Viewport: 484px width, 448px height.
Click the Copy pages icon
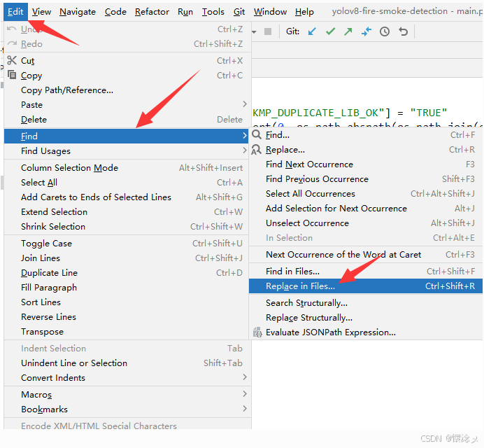[x=12, y=75]
